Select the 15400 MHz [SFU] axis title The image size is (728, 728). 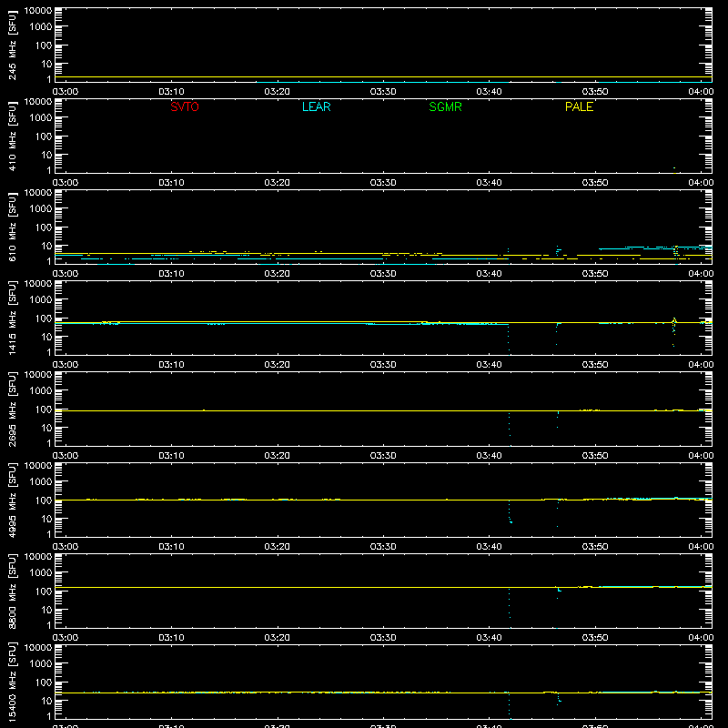click(12, 682)
